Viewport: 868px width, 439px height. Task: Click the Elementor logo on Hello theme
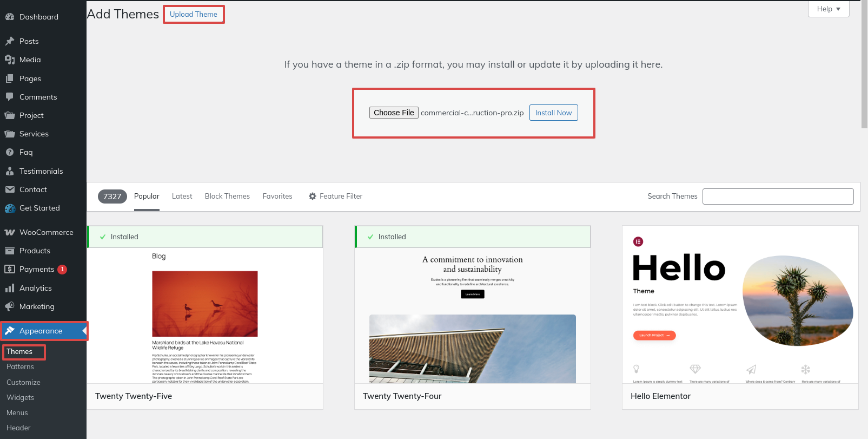[638, 241]
